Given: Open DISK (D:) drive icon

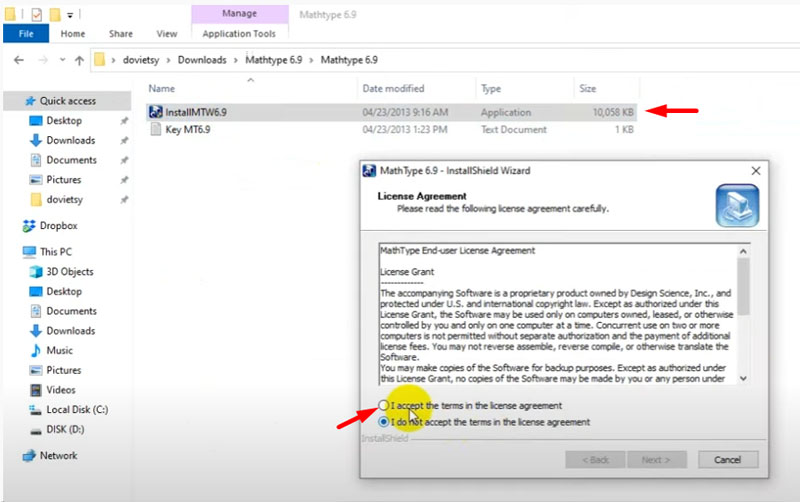Looking at the screenshot, I should coord(36,430).
